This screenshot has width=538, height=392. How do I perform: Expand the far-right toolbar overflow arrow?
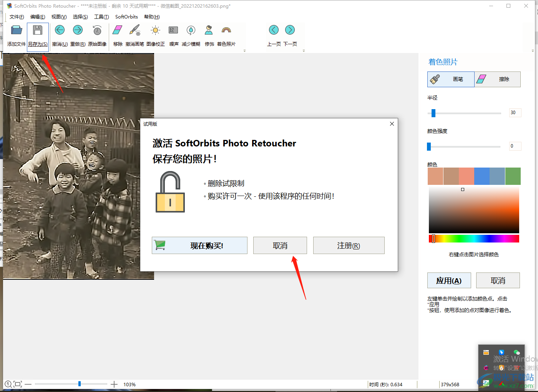click(x=533, y=51)
